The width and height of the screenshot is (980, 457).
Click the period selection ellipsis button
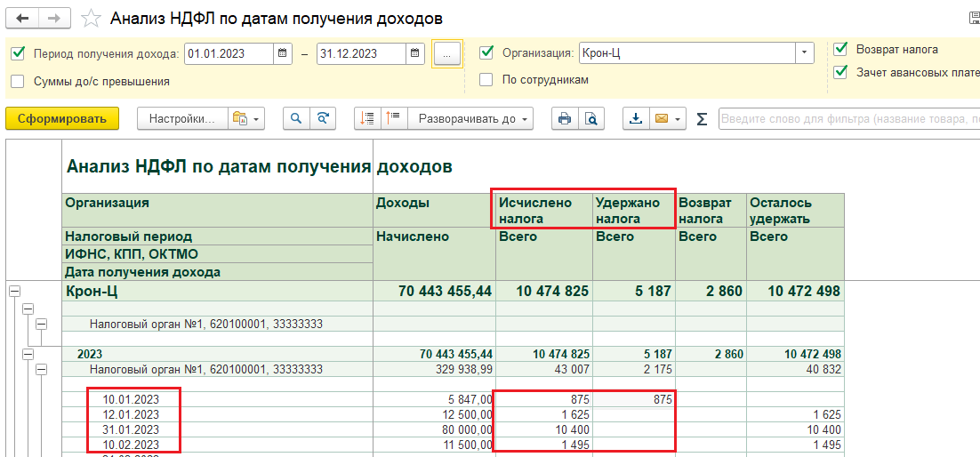446,53
